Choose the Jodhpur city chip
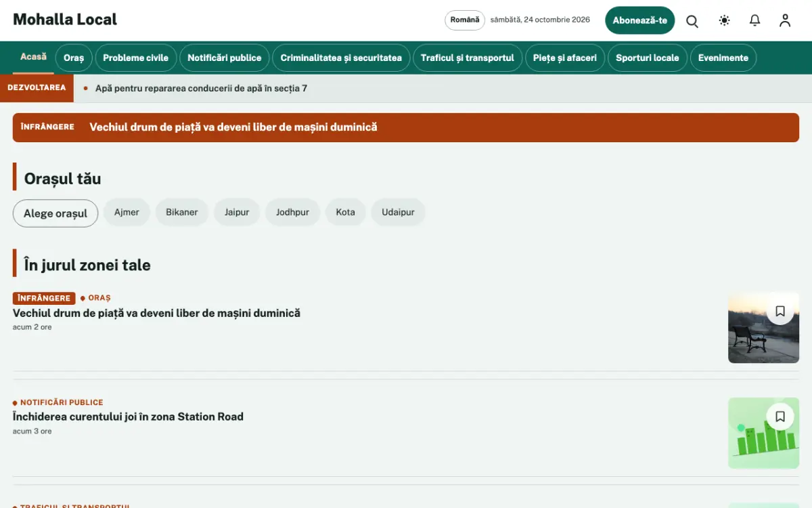 point(292,212)
